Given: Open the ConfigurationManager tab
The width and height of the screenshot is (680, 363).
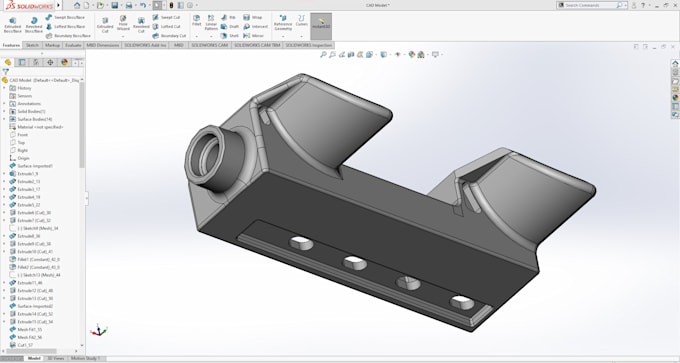Looking at the screenshot, I should 36,62.
